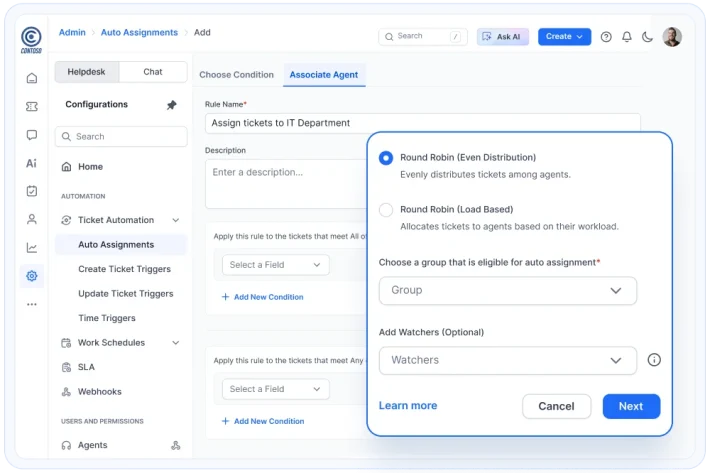
Task: Open Create Ticket Triggers menu item
Action: 125,269
